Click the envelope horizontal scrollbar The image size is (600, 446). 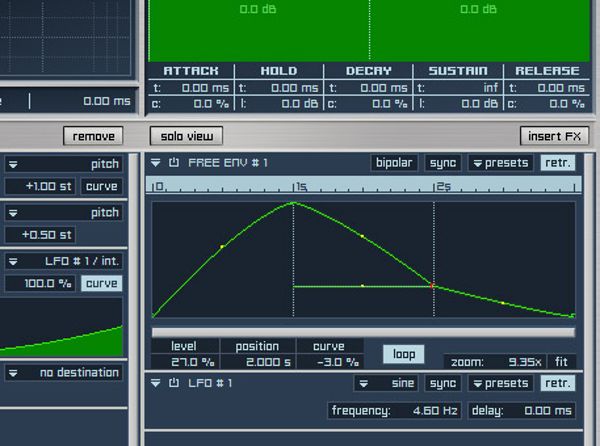tap(363, 331)
